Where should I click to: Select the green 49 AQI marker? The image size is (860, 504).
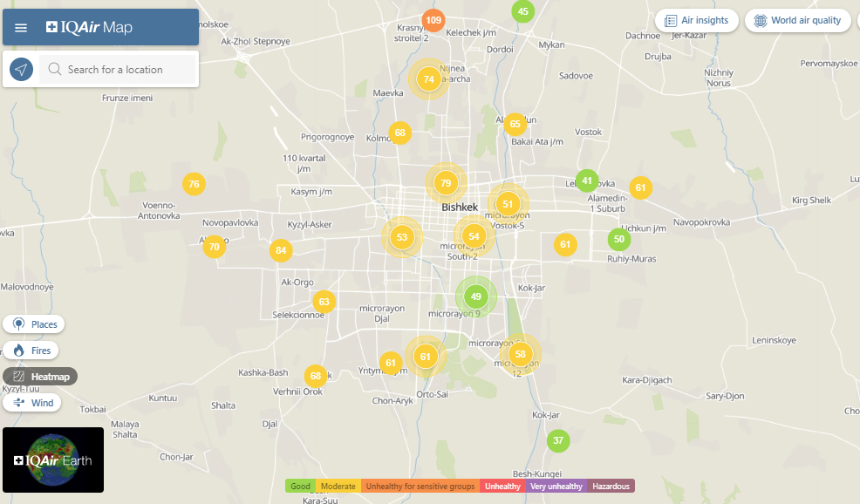point(476,296)
